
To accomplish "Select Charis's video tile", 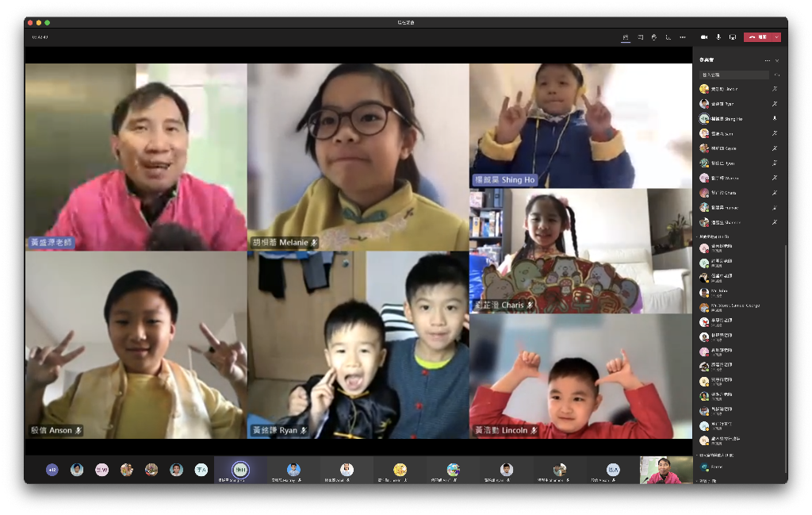I will [580, 252].
